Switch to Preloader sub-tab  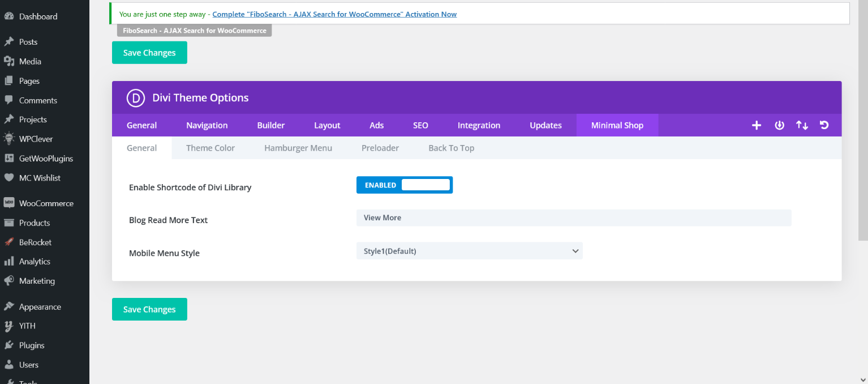point(380,148)
